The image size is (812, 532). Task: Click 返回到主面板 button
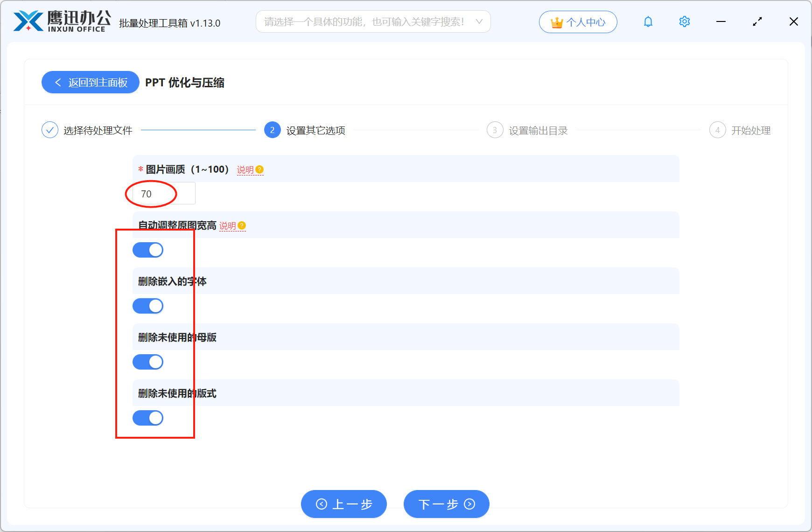pos(90,82)
